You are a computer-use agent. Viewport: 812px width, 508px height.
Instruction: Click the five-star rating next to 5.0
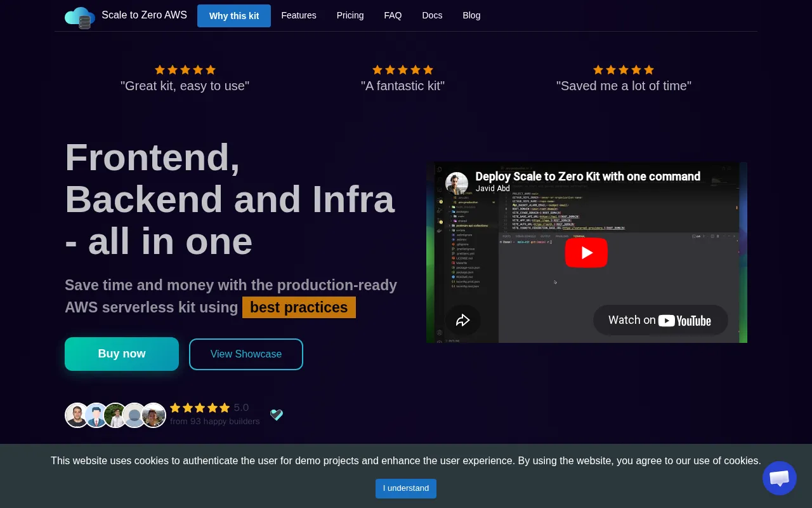click(200, 408)
